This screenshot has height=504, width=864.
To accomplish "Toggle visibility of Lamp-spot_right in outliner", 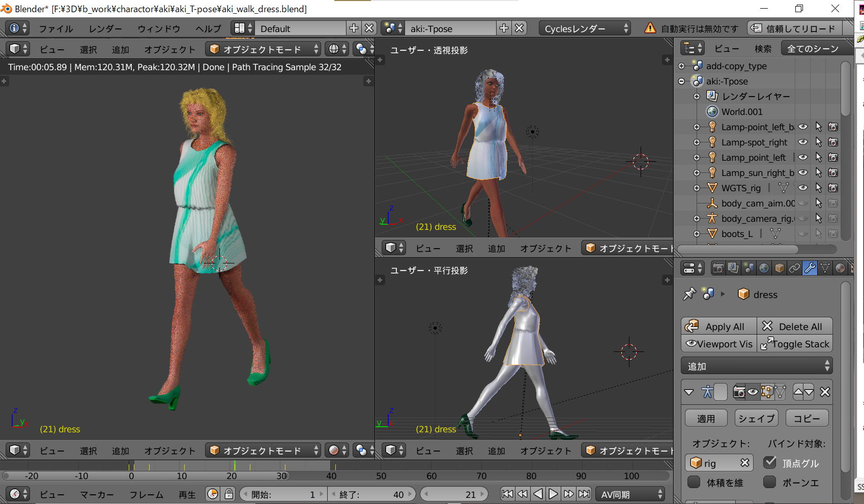I will (x=803, y=142).
